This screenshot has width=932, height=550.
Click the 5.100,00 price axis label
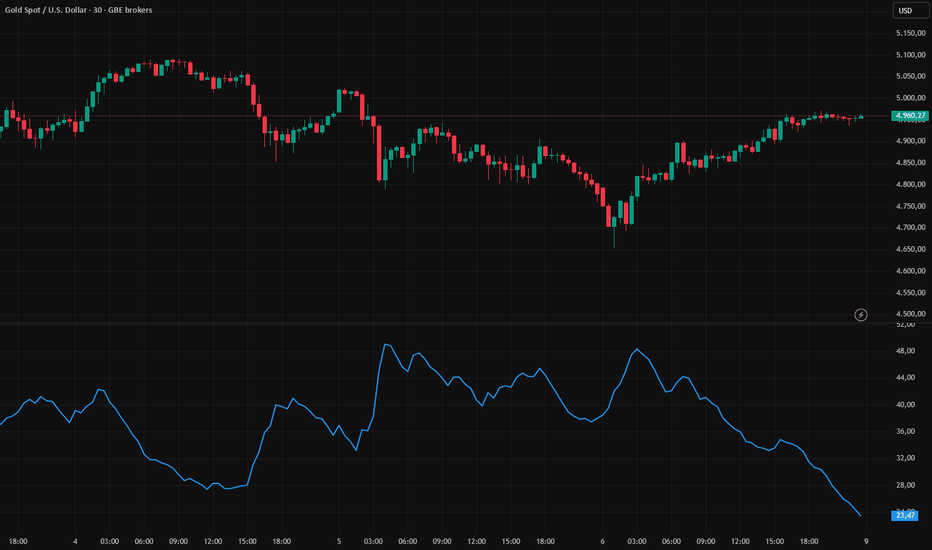click(x=911, y=55)
